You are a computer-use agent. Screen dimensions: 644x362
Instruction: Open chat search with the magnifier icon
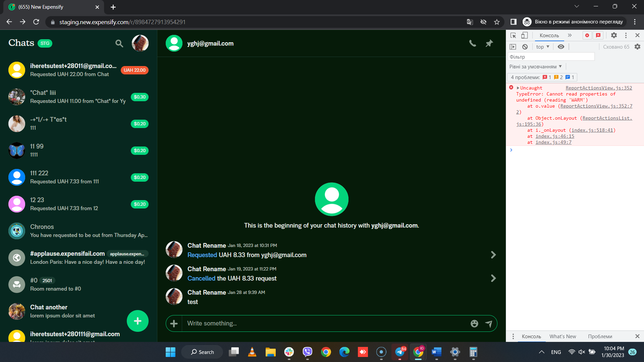click(x=119, y=43)
